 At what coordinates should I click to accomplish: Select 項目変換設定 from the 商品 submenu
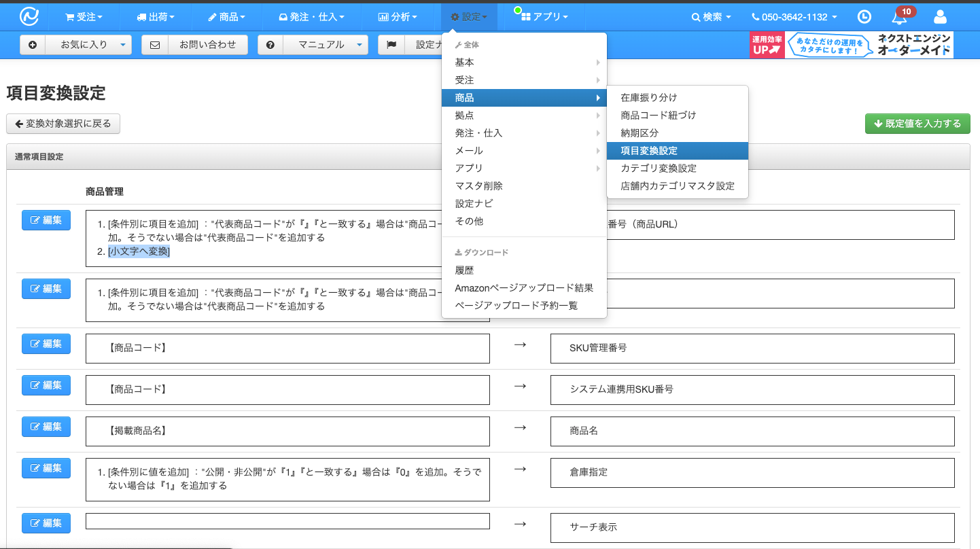coord(657,150)
